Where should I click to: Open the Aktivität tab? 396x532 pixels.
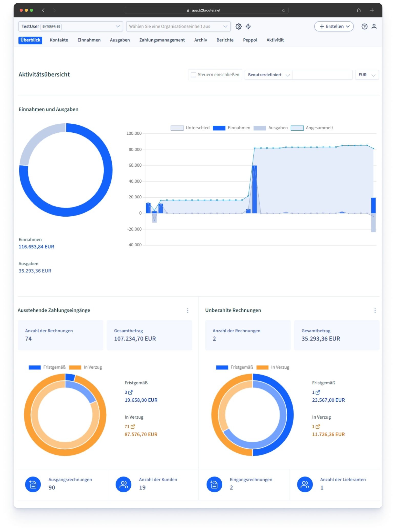(275, 40)
